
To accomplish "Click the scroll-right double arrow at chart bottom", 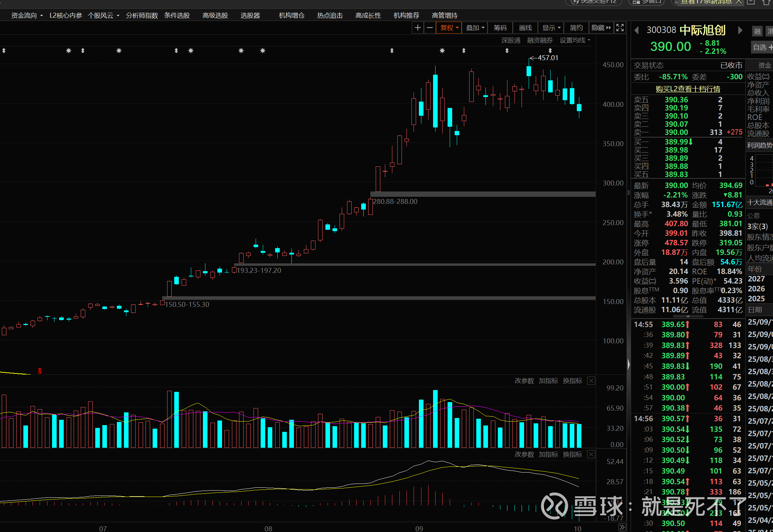I will tap(622, 527).
